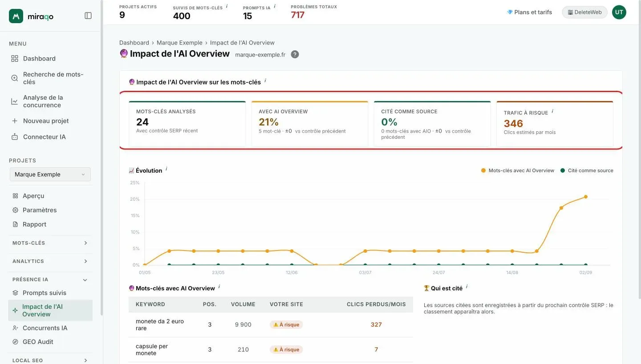The width and height of the screenshot is (641, 364).
Task: Click the Dashboard breadcrumb link
Action: point(134,43)
